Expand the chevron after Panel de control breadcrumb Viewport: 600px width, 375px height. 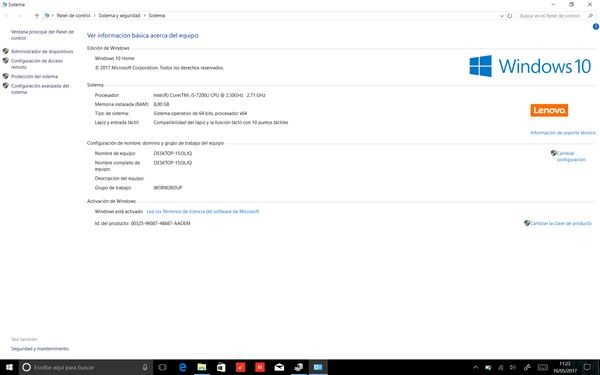(95, 16)
